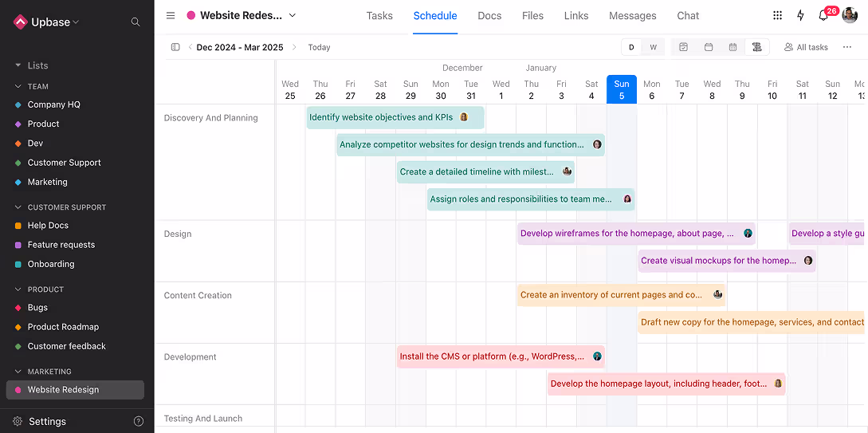Open the Messages tab
The width and height of the screenshot is (868, 433).
coord(632,15)
